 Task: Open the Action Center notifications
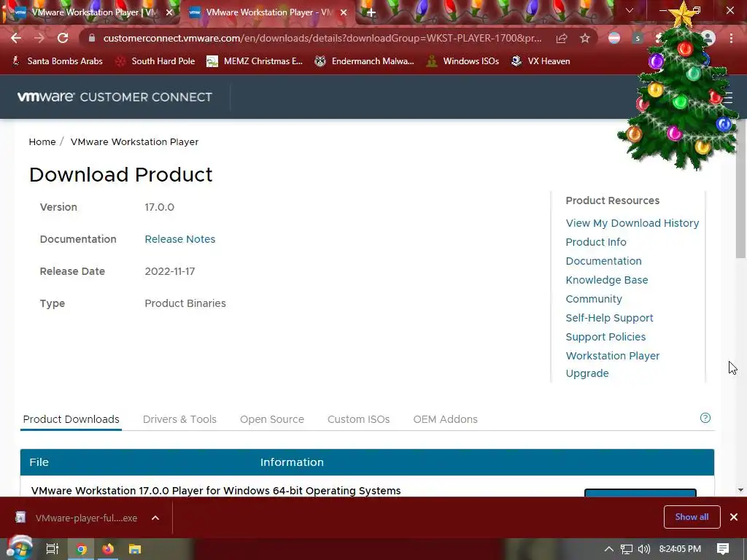coord(723,549)
